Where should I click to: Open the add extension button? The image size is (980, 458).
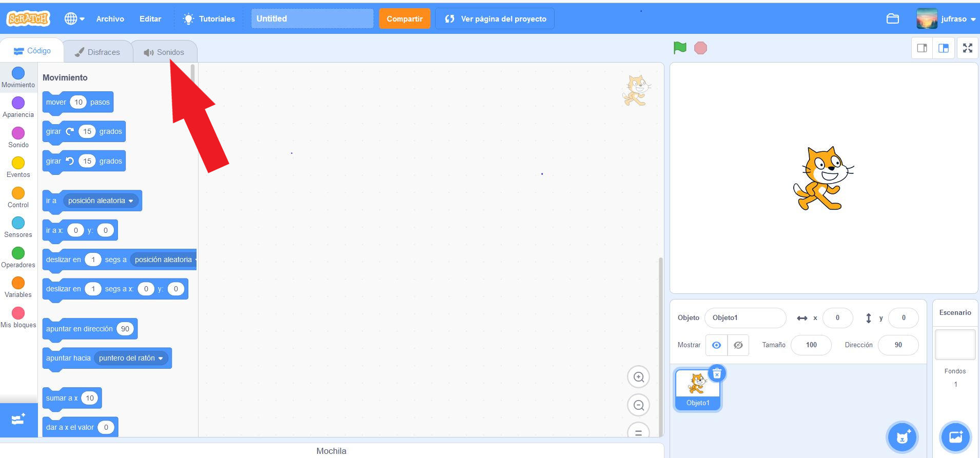(x=18, y=420)
